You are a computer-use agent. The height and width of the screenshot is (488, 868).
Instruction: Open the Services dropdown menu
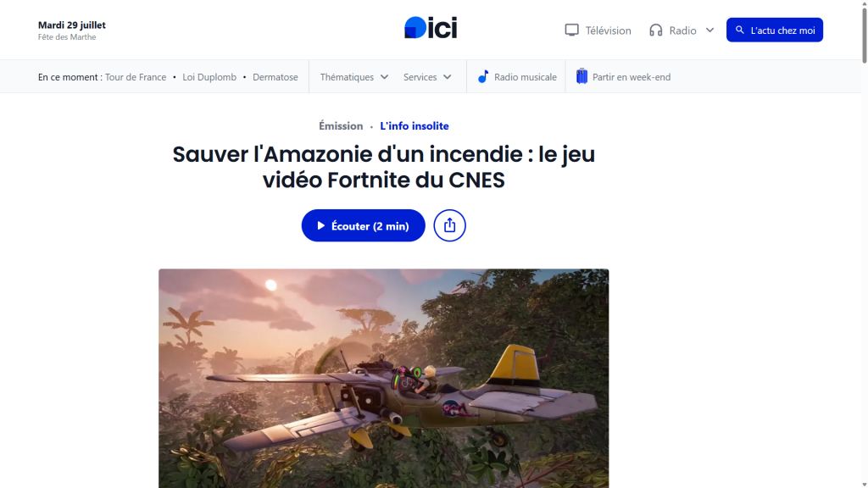pos(427,77)
